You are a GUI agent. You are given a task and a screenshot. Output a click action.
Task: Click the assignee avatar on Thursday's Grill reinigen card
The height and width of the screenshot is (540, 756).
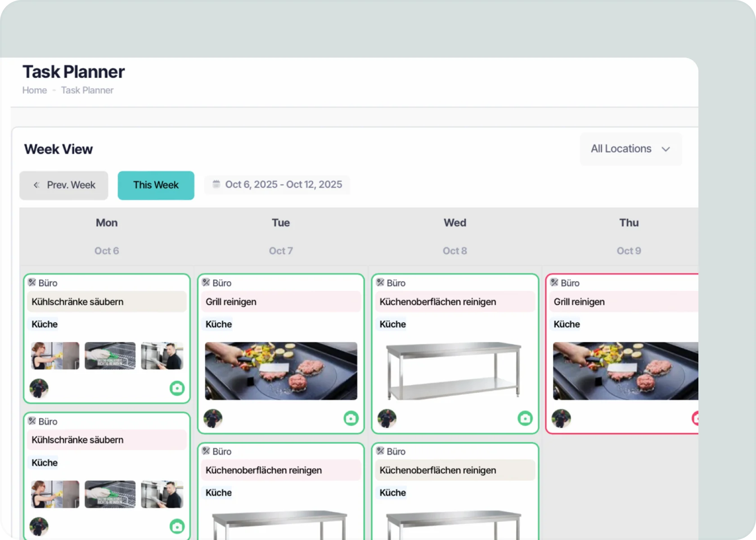561,418
